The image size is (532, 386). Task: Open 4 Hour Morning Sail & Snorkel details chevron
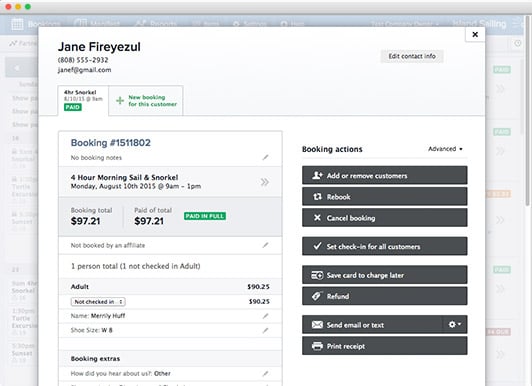coord(265,182)
